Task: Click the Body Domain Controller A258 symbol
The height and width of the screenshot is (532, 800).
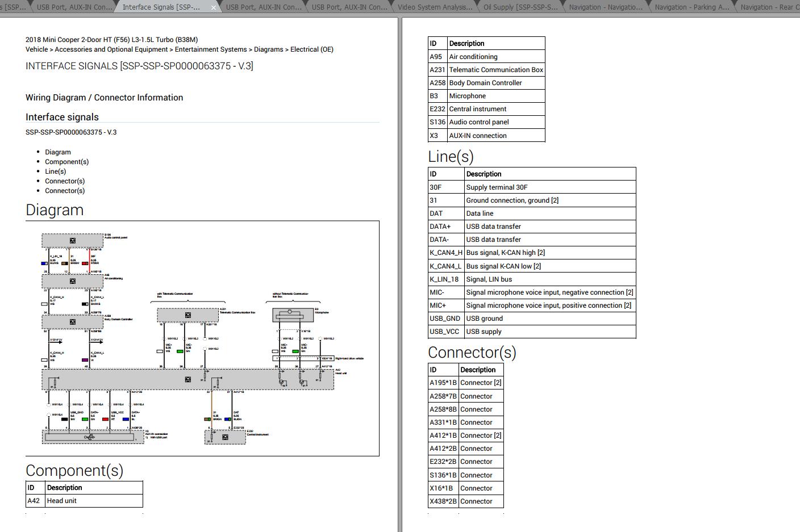Action: [x=72, y=322]
